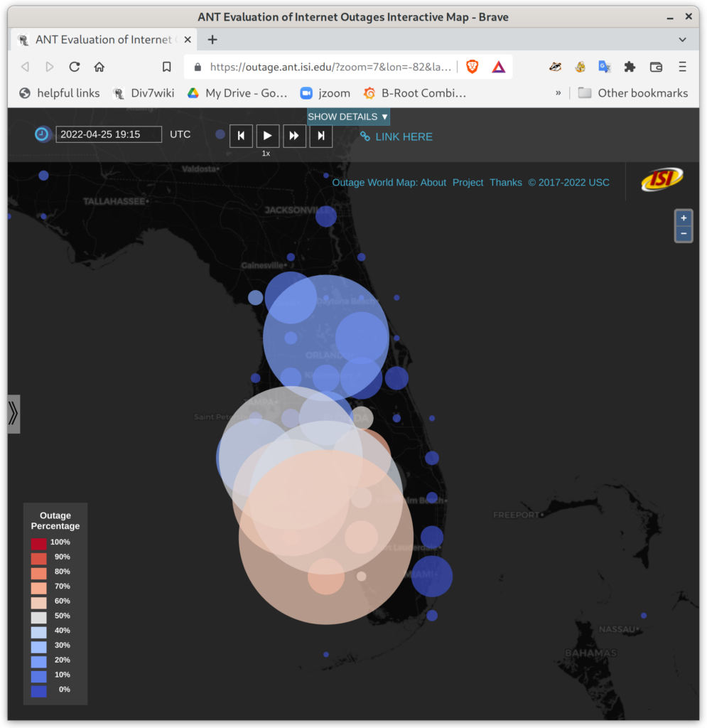The width and height of the screenshot is (707, 728).
Task: Open the yellow extension icon beside Translate
Action: [x=580, y=67]
